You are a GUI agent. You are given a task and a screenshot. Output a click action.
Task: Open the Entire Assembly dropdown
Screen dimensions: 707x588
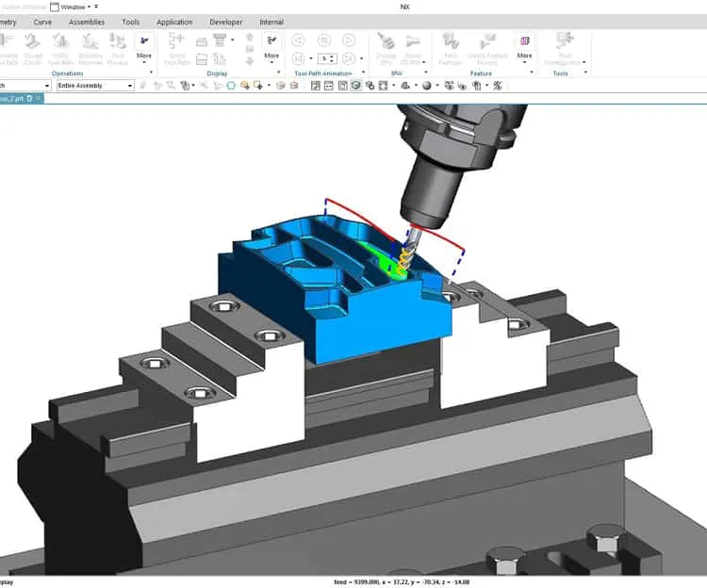tap(95, 85)
